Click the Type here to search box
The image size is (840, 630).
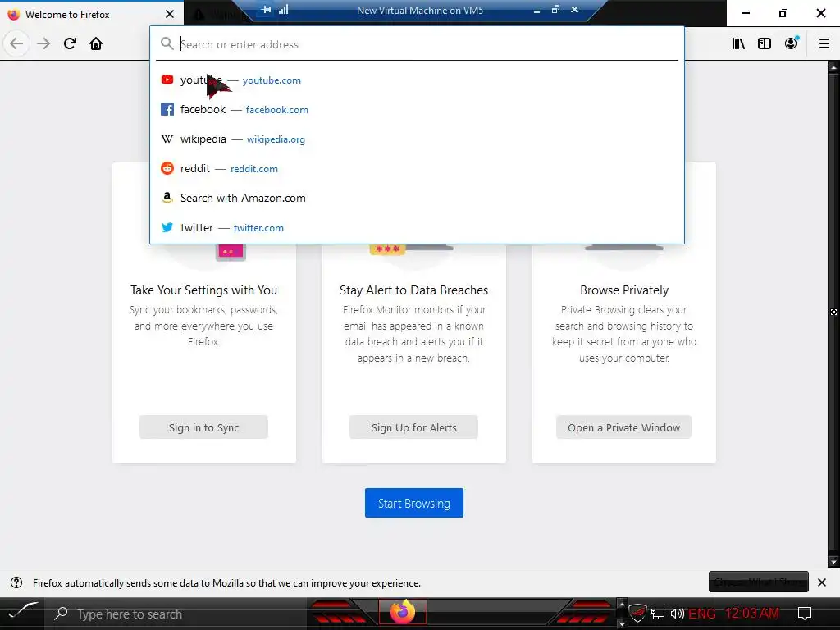tap(177, 614)
